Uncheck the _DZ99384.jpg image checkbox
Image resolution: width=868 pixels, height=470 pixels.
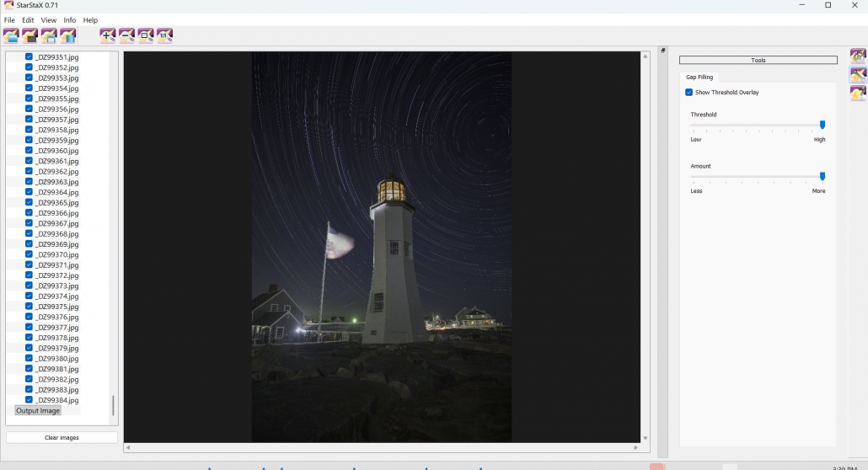coord(29,400)
